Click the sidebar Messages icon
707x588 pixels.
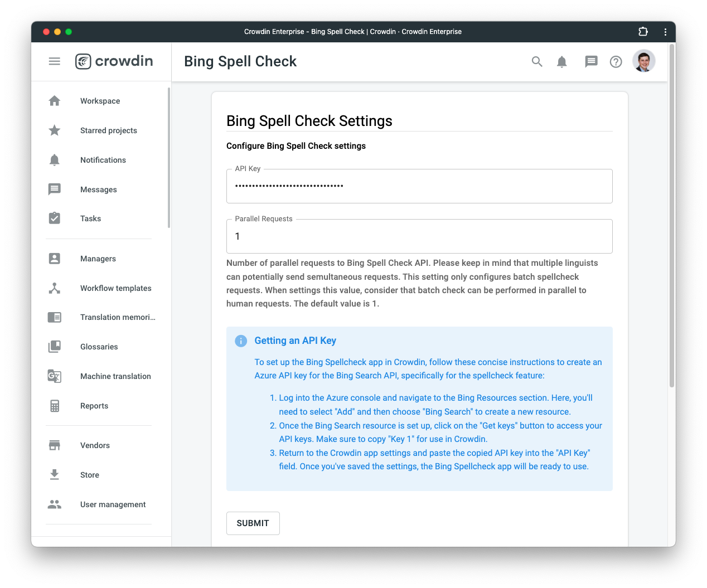point(55,189)
